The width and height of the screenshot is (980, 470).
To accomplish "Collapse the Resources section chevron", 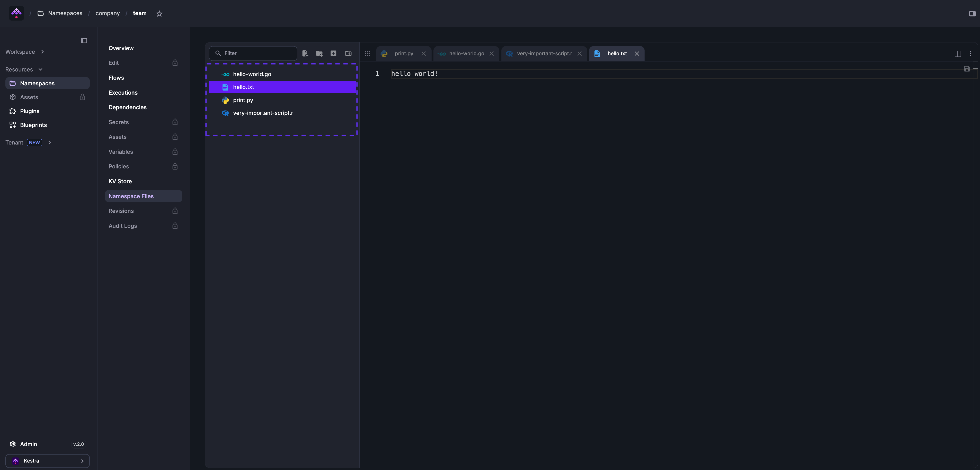I will pyautogui.click(x=40, y=70).
